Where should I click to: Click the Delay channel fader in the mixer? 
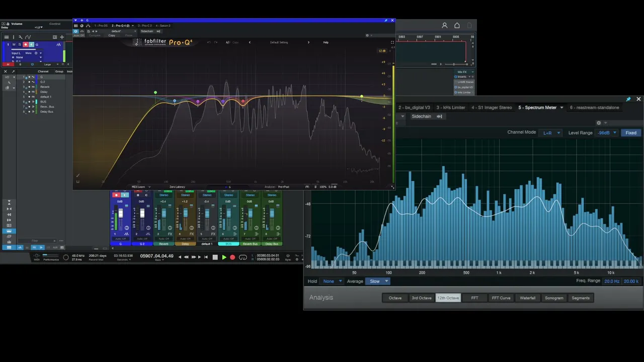tap(185, 213)
